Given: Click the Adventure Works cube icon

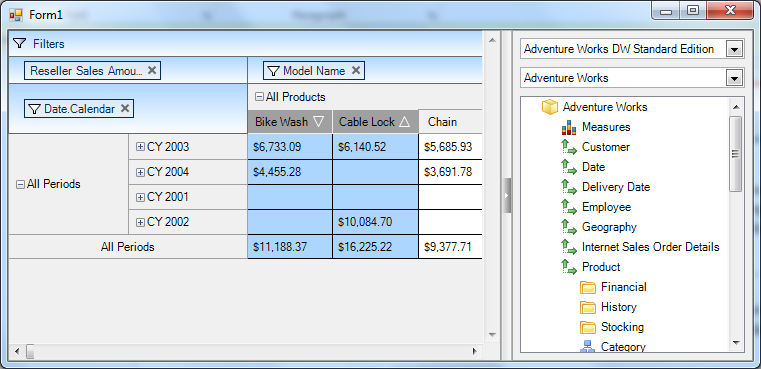Looking at the screenshot, I should tap(549, 107).
